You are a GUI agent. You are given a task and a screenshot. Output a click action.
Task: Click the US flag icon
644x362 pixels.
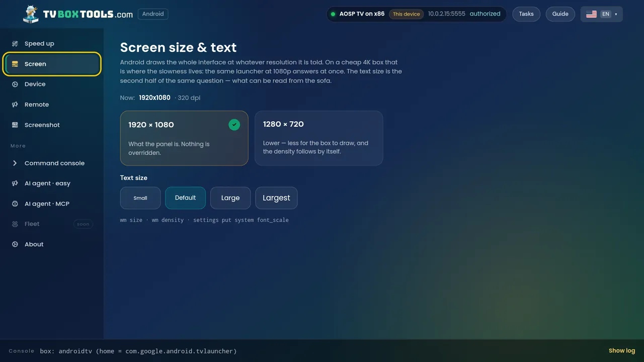click(591, 14)
